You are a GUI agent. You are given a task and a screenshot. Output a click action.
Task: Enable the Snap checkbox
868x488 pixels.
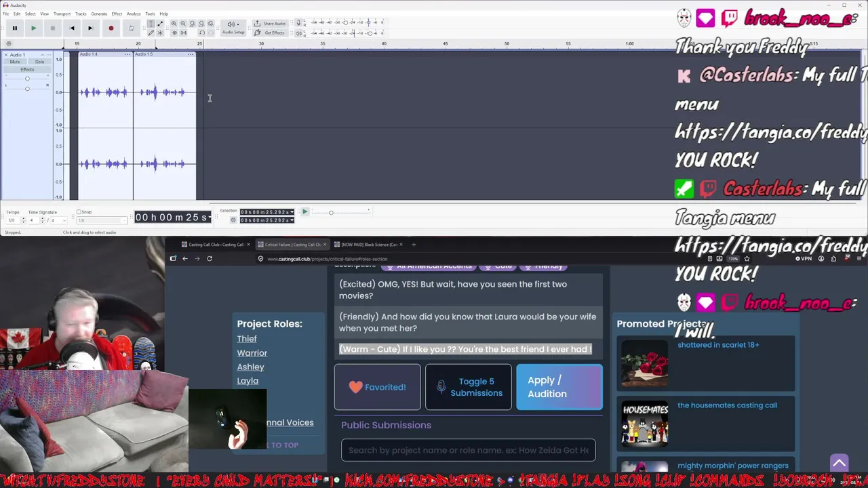click(79, 212)
